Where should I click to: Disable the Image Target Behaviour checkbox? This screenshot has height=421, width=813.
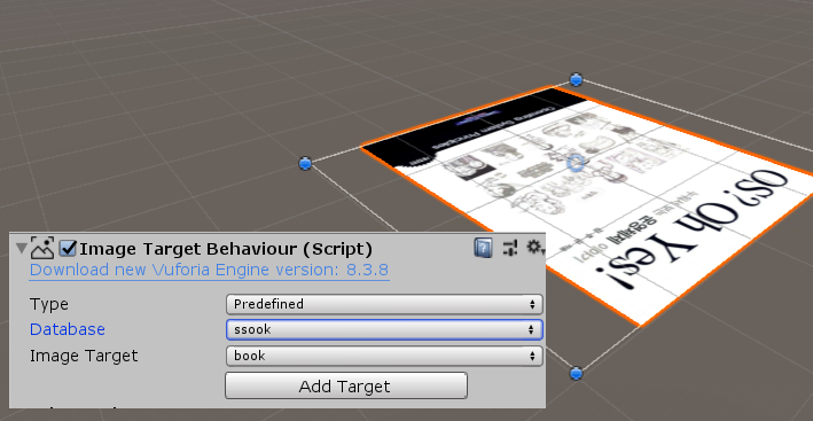pyautogui.click(x=68, y=248)
